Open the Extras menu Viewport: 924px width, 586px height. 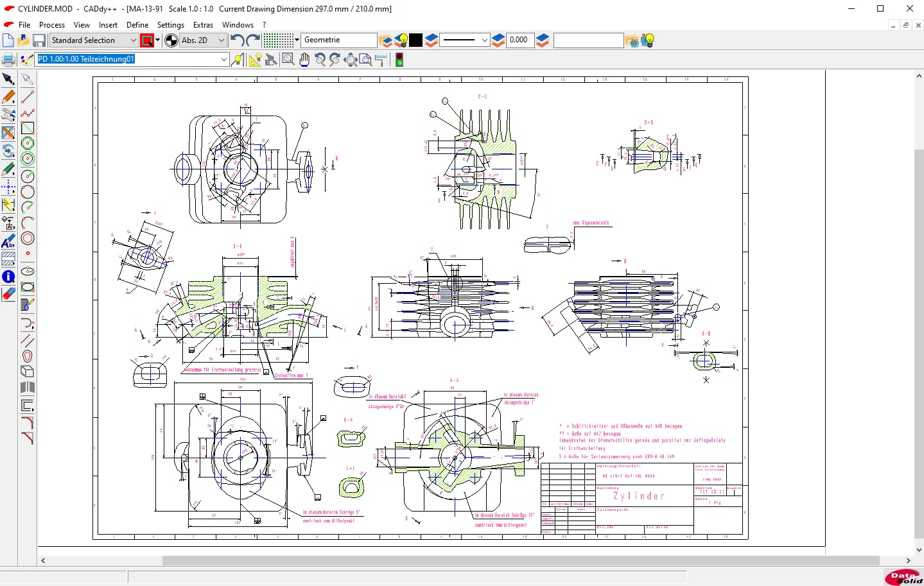coord(203,25)
